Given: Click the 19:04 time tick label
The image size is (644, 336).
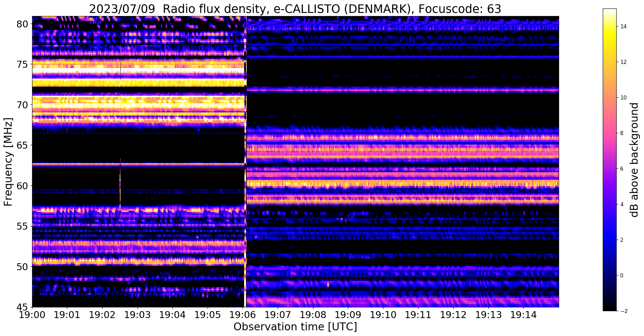Looking at the screenshot, I should [172, 315].
